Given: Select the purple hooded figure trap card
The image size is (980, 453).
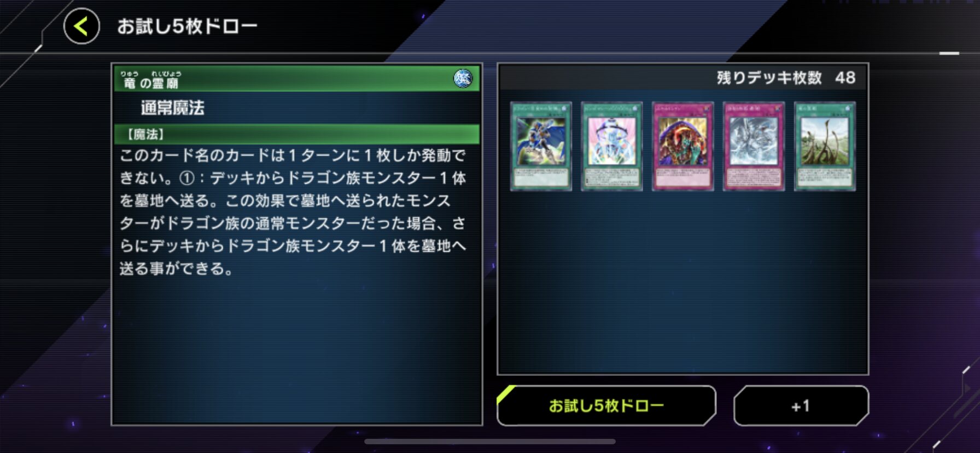Looking at the screenshot, I should point(683,146).
